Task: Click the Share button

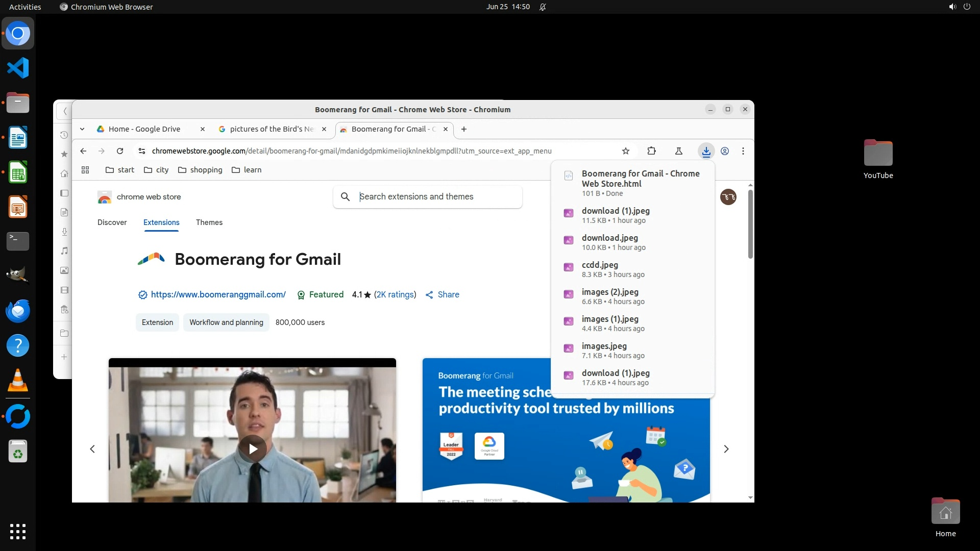Action: [443, 294]
